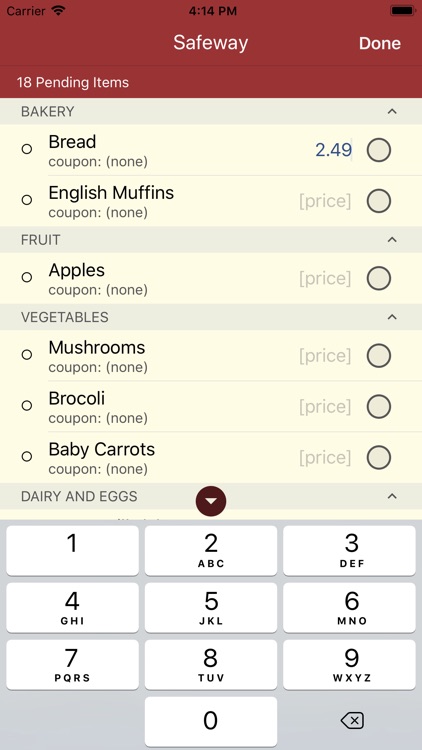Tap the small bullet icon beside Bread
The height and width of the screenshot is (750, 422).
27,149
